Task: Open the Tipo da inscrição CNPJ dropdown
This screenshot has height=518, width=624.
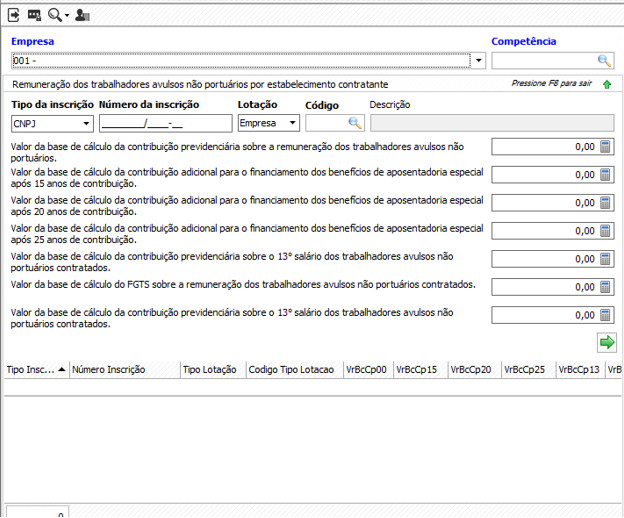Action: [86, 124]
